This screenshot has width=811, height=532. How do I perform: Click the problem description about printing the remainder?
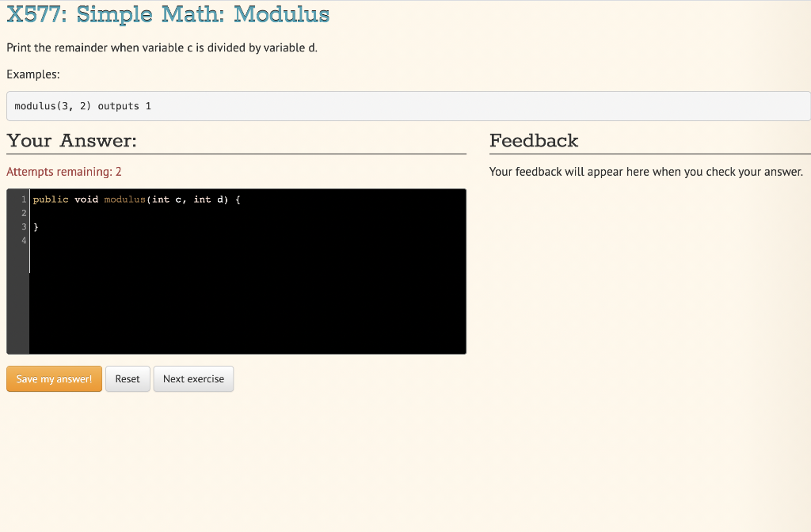click(161, 47)
